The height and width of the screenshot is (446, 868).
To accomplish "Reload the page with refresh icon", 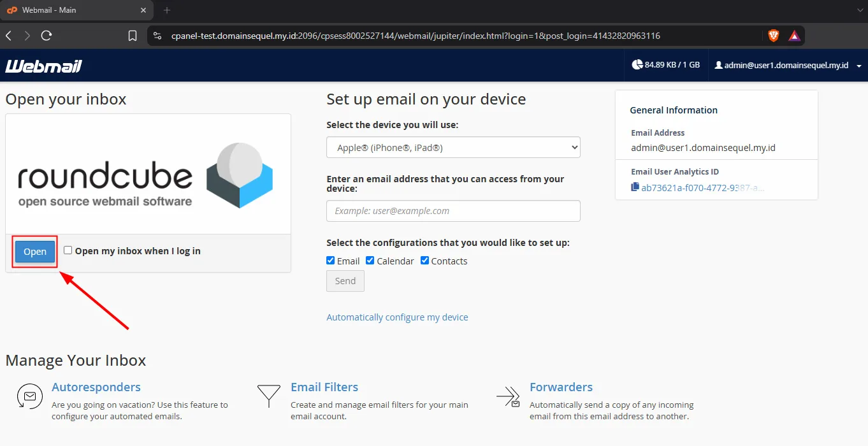I will point(47,36).
